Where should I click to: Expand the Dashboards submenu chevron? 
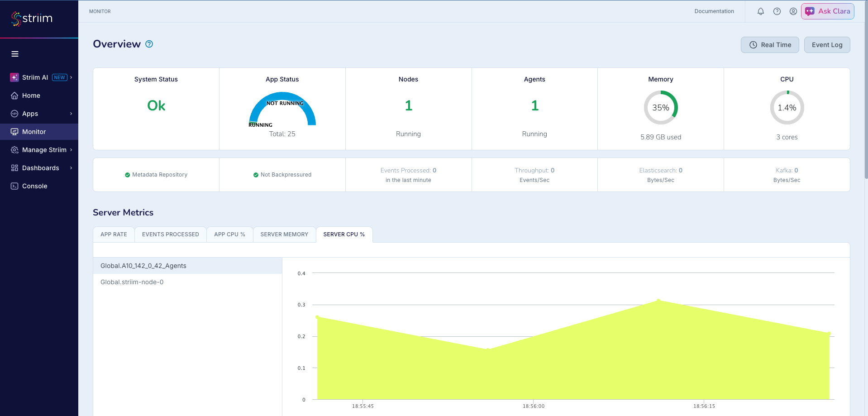pyautogui.click(x=71, y=168)
